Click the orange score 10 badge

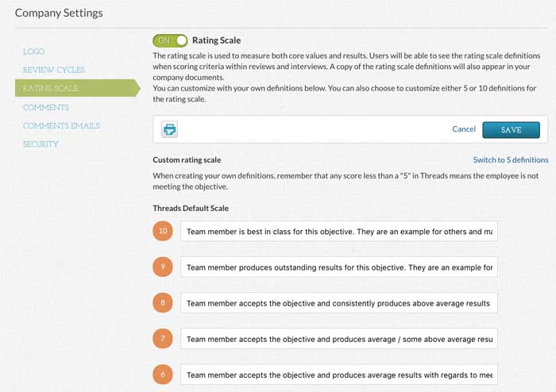pyautogui.click(x=163, y=231)
